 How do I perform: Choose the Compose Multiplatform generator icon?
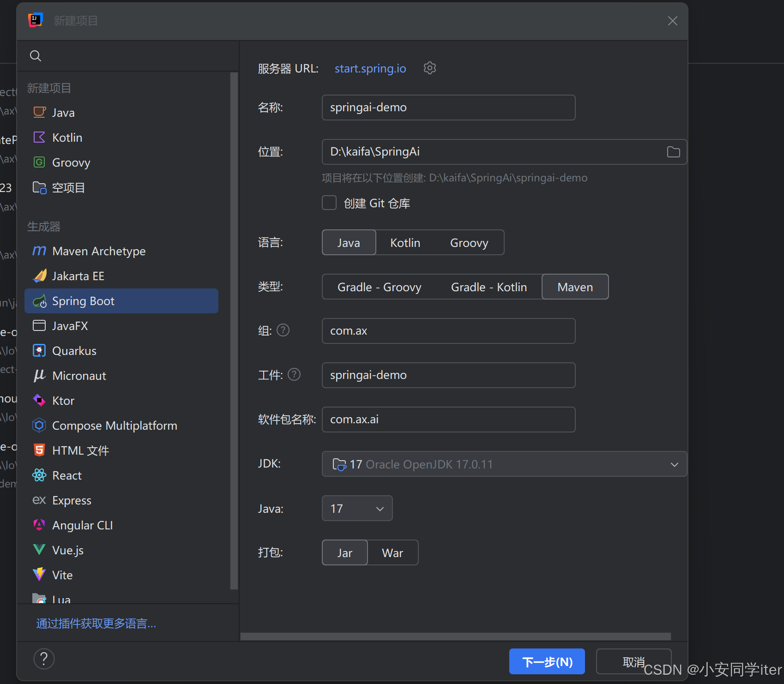point(40,425)
